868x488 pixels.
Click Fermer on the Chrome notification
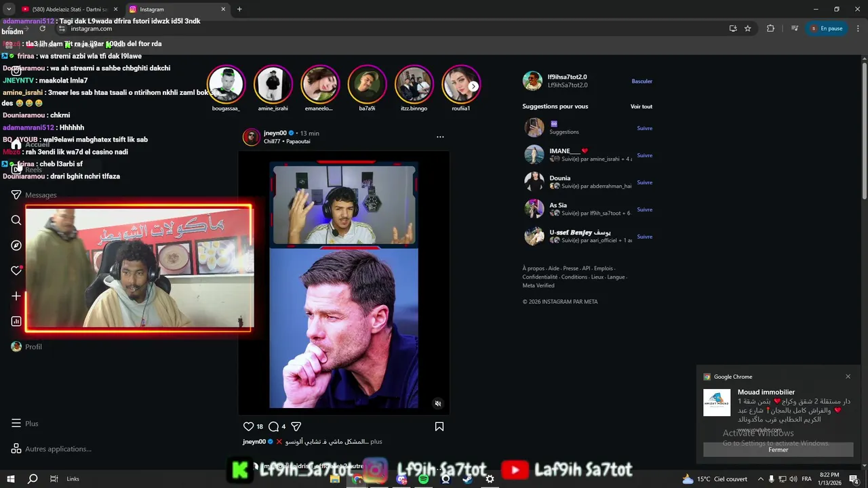(778, 449)
